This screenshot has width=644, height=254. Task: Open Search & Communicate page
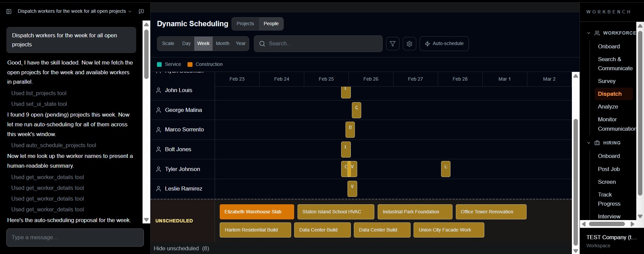click(615, 64)
